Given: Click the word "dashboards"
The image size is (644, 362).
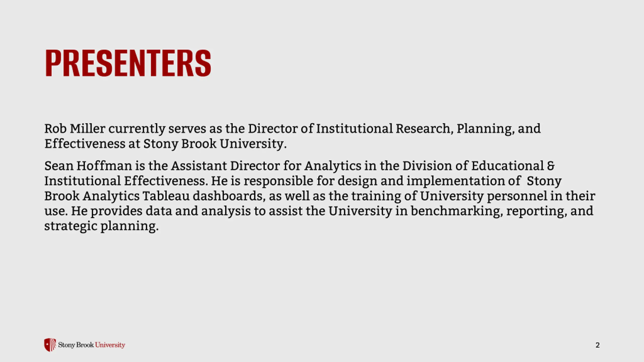Looking at the screenshot, I should [227, 196].
